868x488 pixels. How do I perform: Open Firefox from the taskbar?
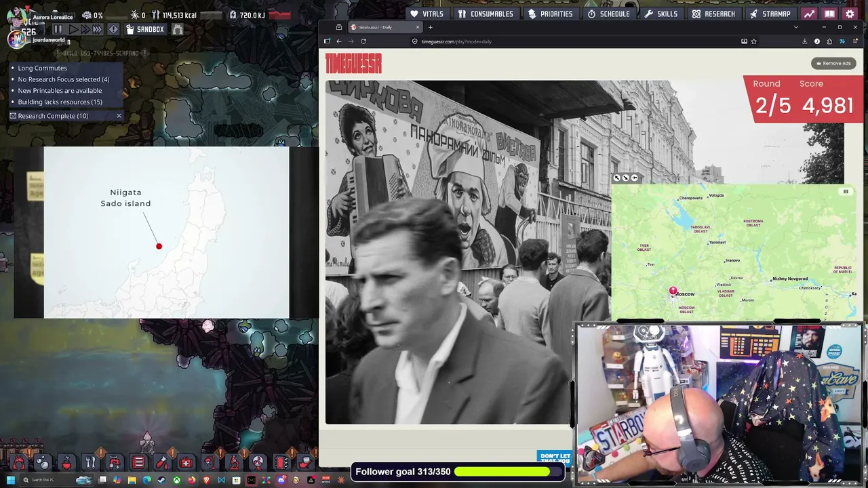click(x=191, y=480)
